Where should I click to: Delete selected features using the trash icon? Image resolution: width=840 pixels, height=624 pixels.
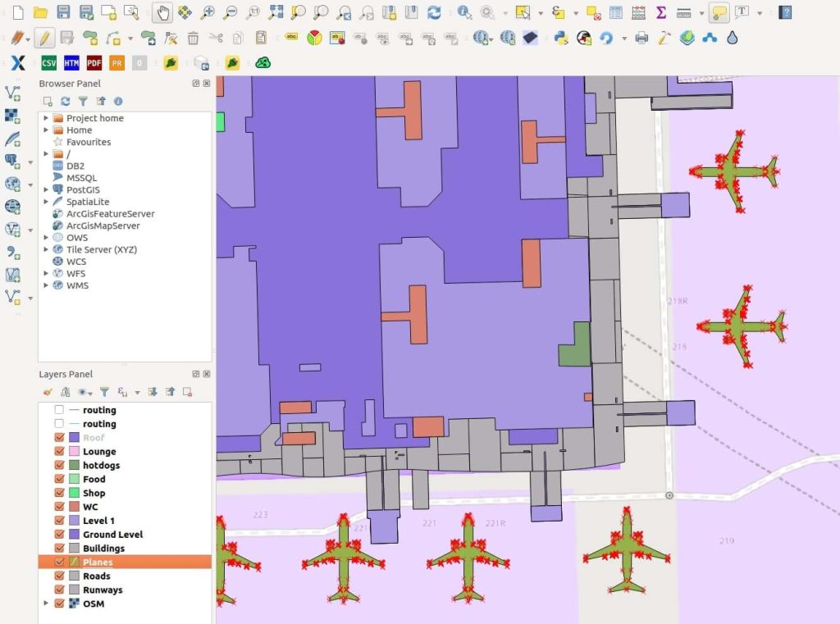[193, 38]
